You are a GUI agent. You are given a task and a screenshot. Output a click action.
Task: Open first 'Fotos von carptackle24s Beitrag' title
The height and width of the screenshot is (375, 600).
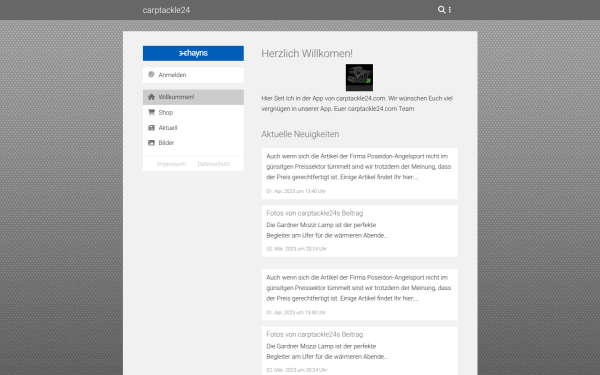pyautogui.click(x=315, y=213)
